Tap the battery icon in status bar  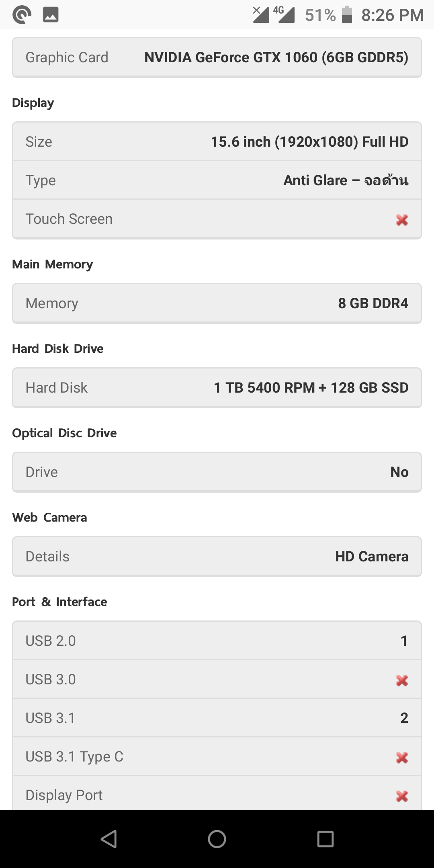[347, 15]
